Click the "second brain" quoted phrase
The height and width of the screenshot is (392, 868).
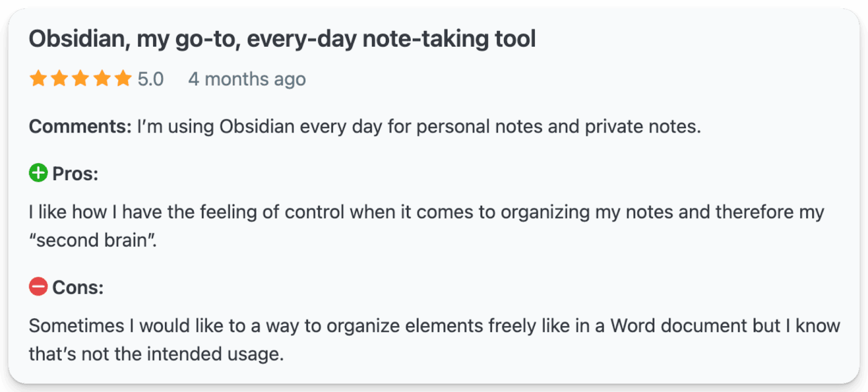pyautogui.click(x=92, y=241)
